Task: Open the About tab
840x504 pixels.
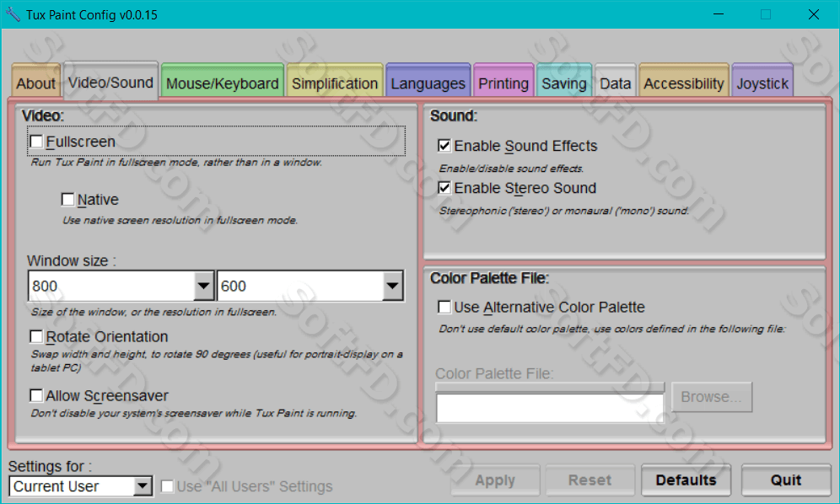Action: pos(36,82)
